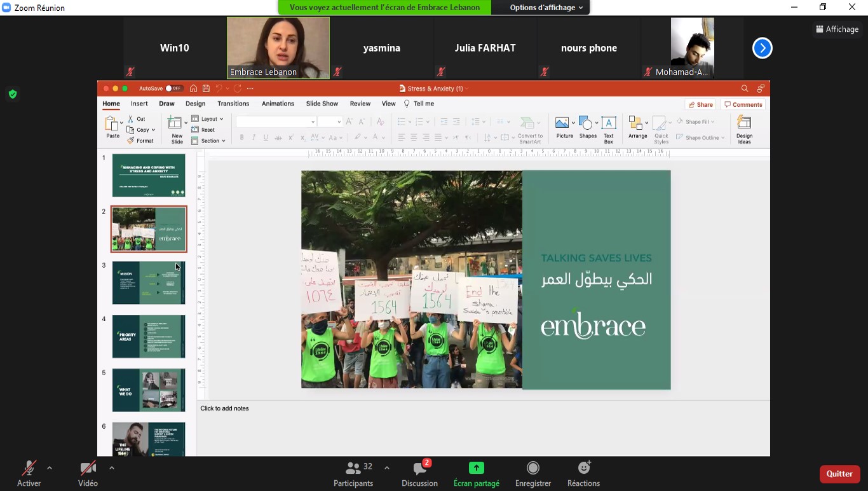Insert a Text Box
The height and width of the screenshot is (491, 868).
pos(609,130)
